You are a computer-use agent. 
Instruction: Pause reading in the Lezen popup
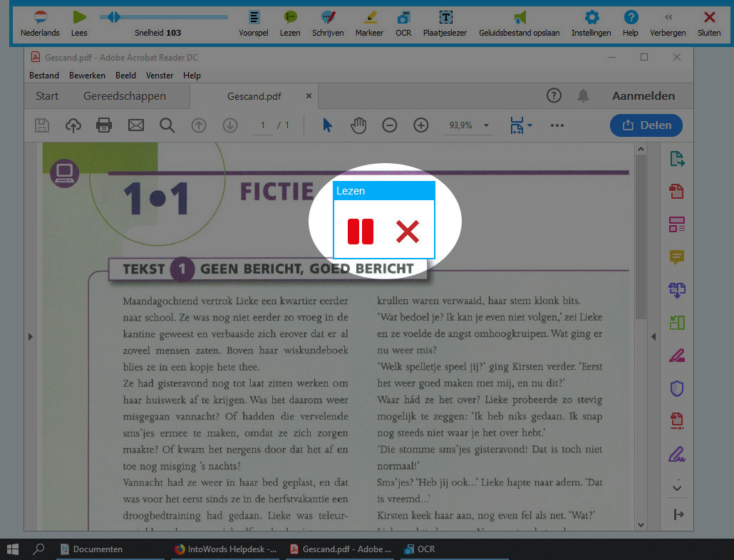361,232
